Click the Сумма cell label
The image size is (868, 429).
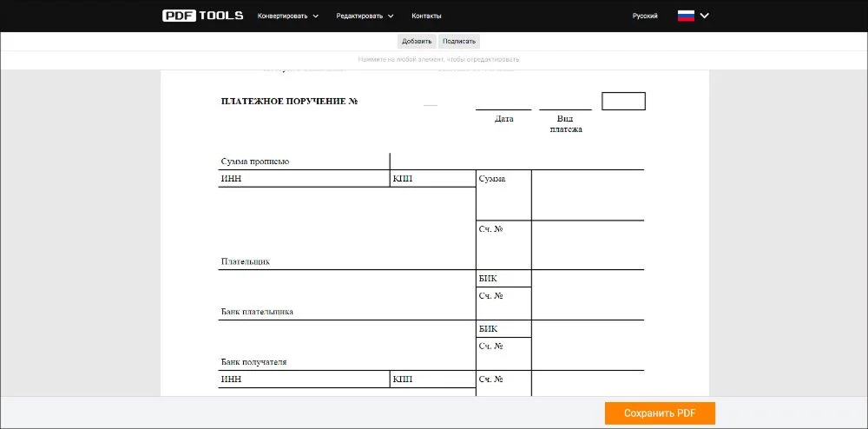point(492,179)
